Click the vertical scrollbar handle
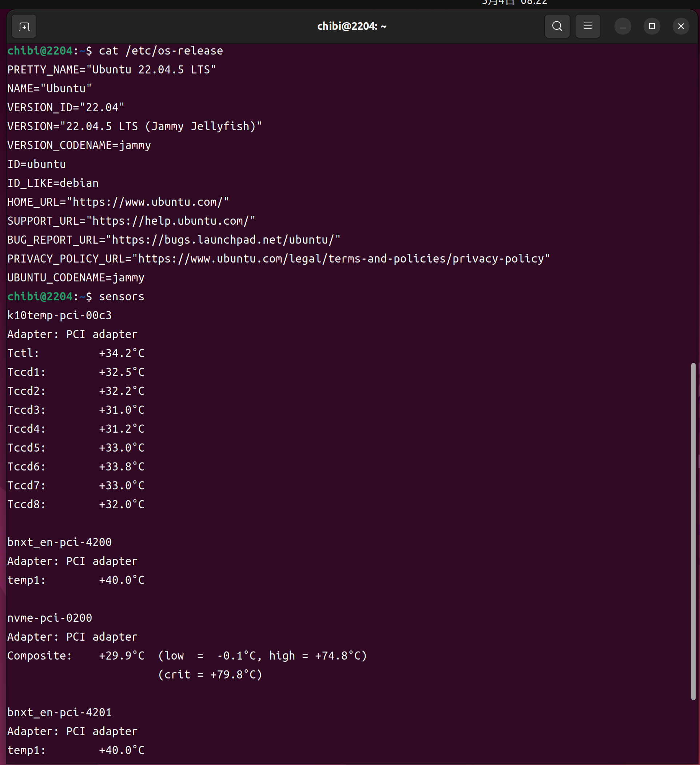The height and width of the screenshot is (765, 700). [x=693, y=531]
